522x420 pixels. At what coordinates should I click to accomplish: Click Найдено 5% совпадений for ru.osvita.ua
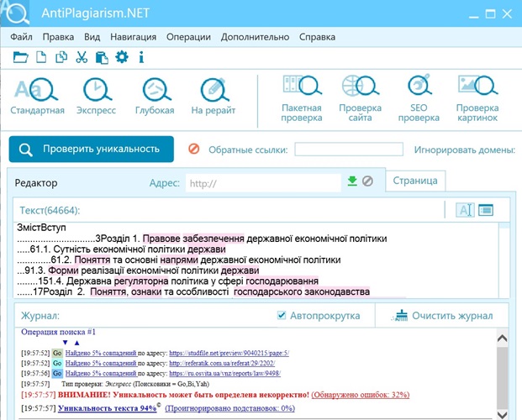[x=101, y=374]
